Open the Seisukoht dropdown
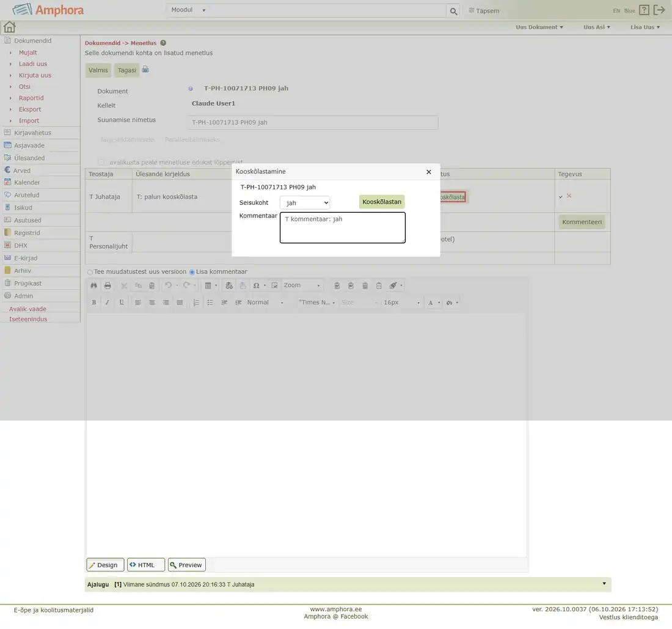Screen dimensions: 672x629 pyautogui.click(x=305, y=203)
